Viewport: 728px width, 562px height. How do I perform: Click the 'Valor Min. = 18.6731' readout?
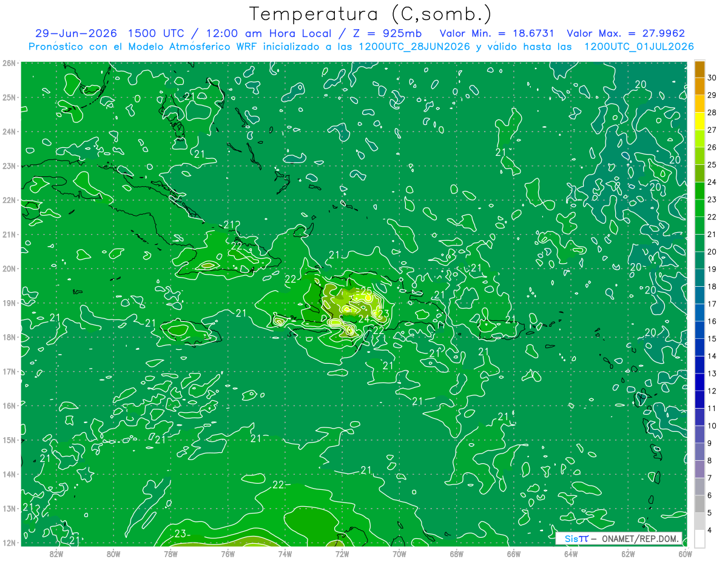point(497,33)
